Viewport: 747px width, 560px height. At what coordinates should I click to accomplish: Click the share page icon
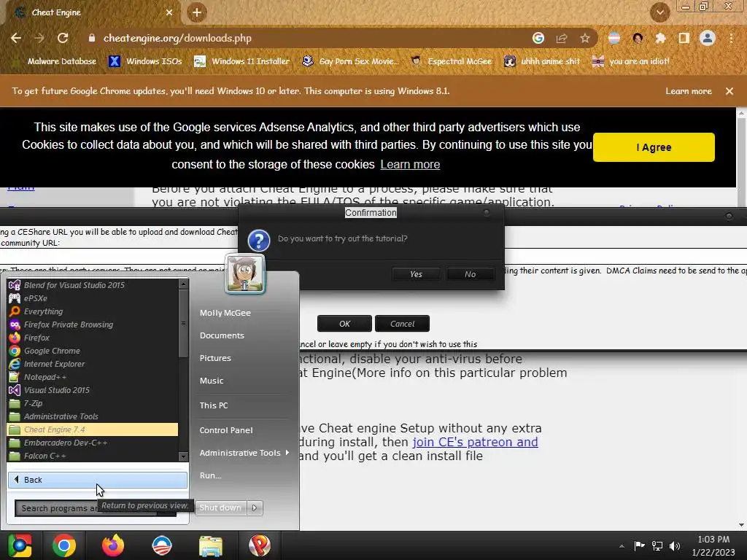tap(562, 38)
